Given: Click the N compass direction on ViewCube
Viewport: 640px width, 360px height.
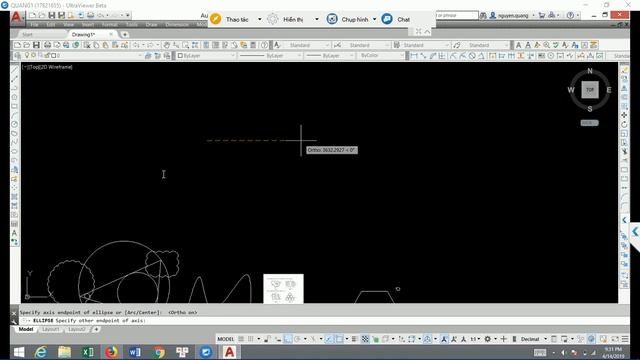Looking at the screenshot, I should click(x=590, y=71).
